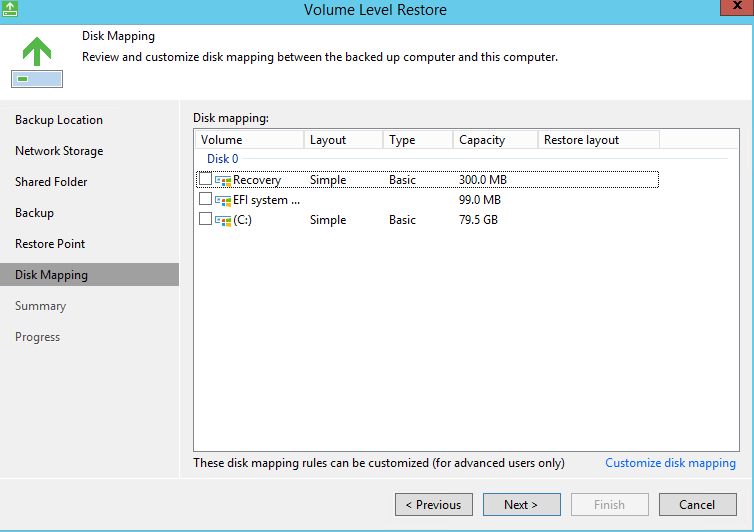This screenshot has height=532, width=754.
Task: Check the Recovery volume checkbox
Action: click(x=205, y=180)
